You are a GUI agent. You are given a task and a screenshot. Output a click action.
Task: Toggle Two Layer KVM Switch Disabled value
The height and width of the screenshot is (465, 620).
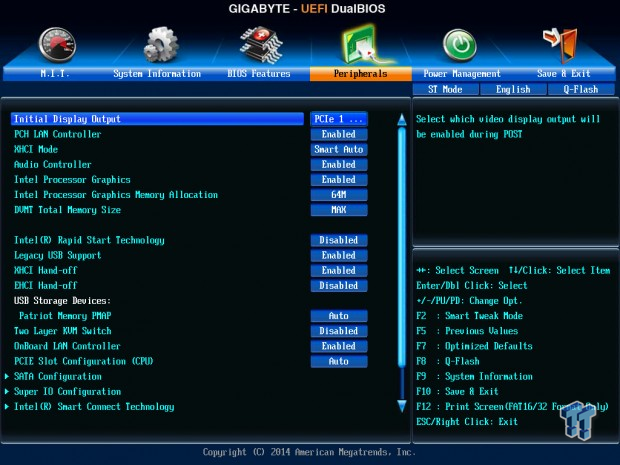(339, 331)
